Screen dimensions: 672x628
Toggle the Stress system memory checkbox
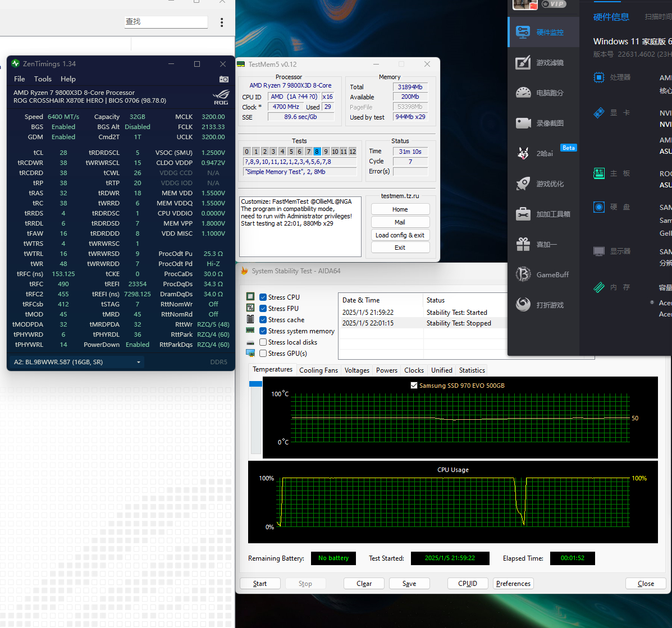[263, 331]
